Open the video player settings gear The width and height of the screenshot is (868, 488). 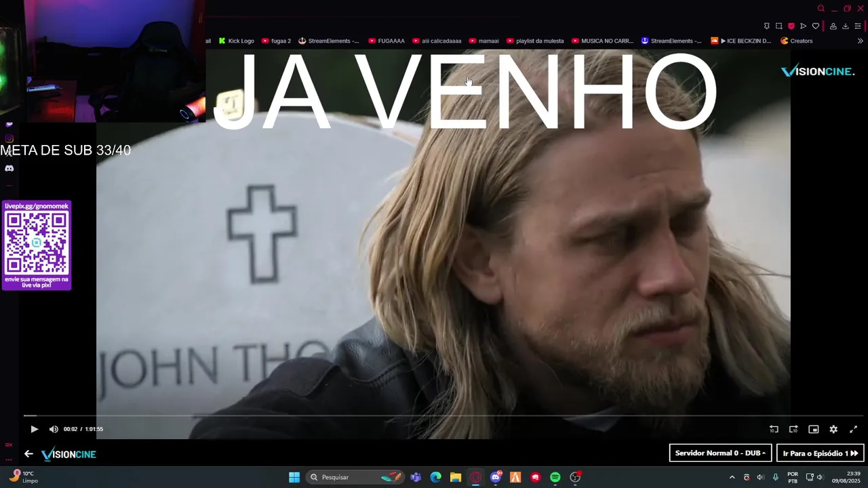[833, 429]
